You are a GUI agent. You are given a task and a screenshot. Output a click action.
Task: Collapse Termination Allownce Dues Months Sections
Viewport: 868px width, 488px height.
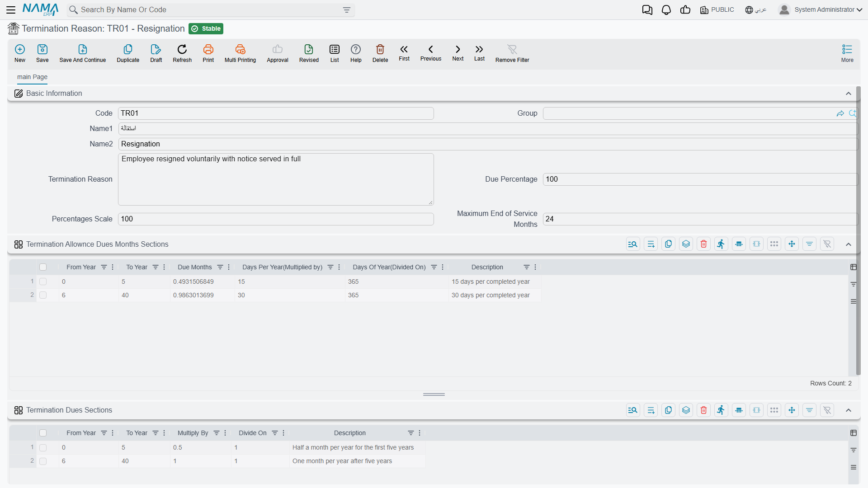(849, 244)
